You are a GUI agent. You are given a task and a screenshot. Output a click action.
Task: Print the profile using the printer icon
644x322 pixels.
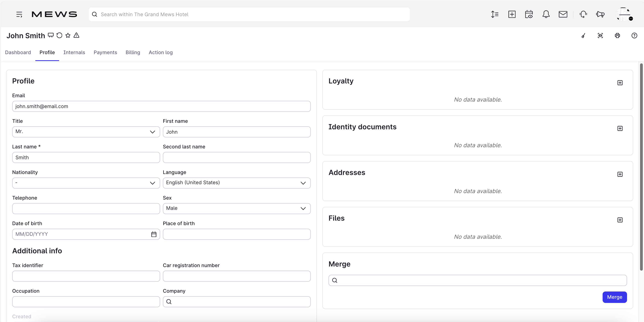point(617,35)
